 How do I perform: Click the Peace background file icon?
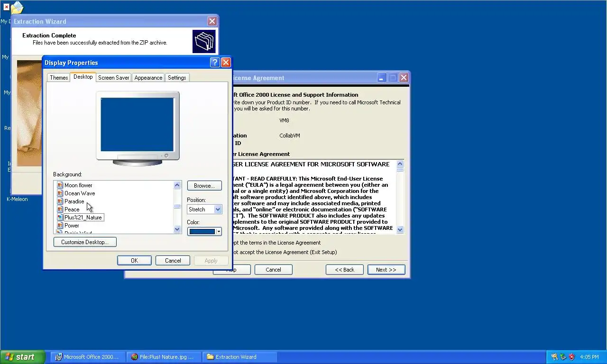(60, 209)
